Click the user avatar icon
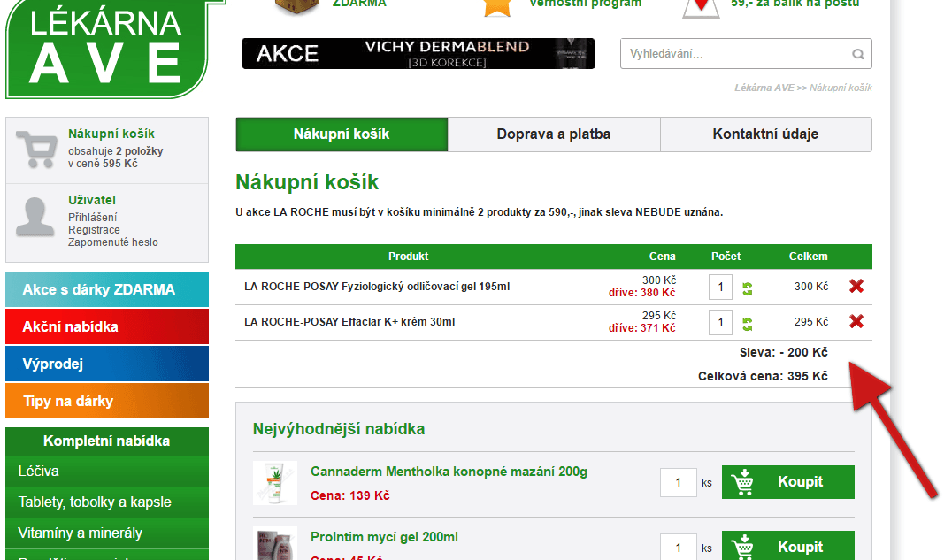952x560 pixels. (x=35, y=216)
